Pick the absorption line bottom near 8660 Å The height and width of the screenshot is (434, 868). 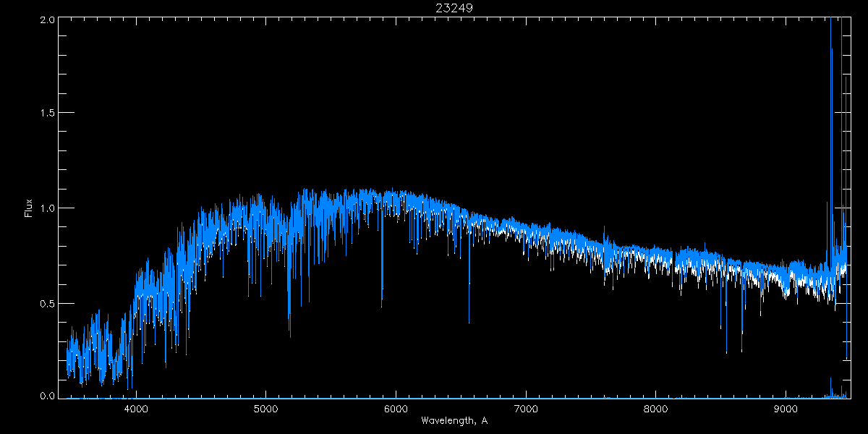pyautogui.click(x=742, y=349)
